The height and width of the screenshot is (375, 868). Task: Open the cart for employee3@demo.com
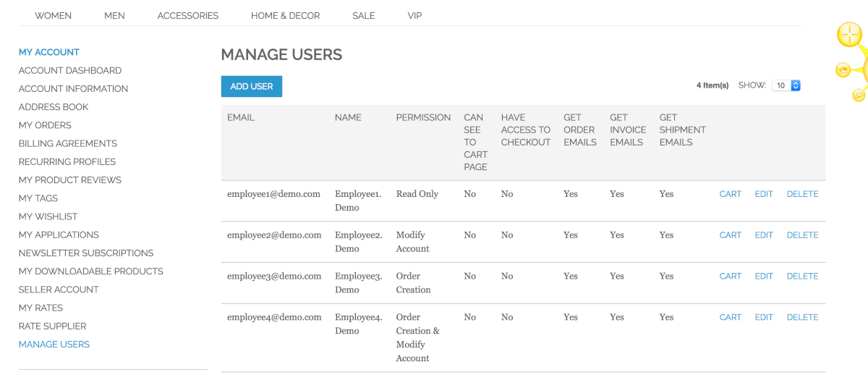pos(730,277)
